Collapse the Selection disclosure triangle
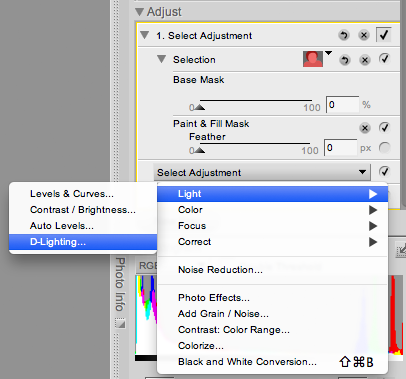Viewport: 406px width, 379px height. click(162, 59)
